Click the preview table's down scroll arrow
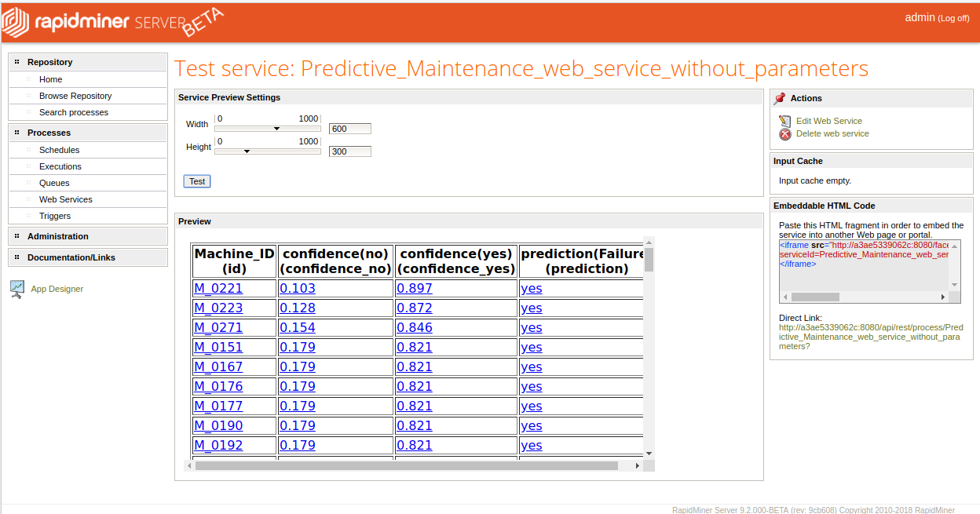This screenshot has height=514, width=980. pos(649,453)
